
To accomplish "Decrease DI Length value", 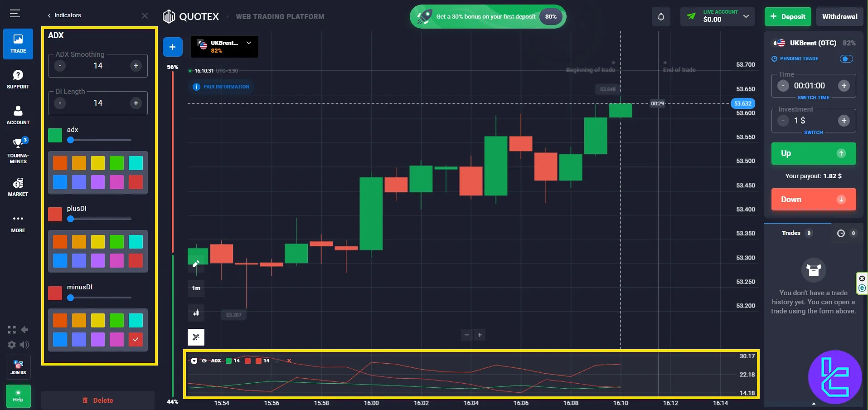I will coord(60,103).
